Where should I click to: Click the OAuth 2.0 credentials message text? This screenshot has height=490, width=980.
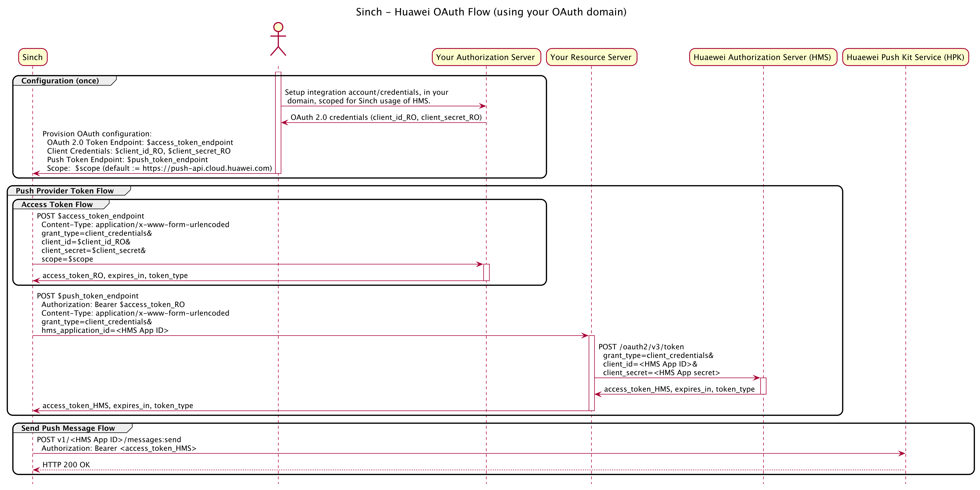386,117
